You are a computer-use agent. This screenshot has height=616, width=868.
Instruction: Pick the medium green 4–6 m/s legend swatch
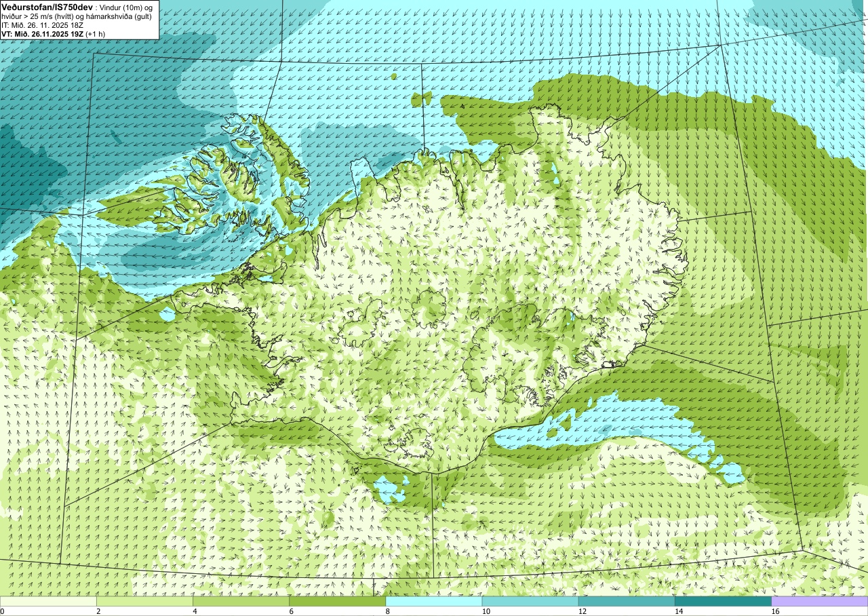click(241, 601)
